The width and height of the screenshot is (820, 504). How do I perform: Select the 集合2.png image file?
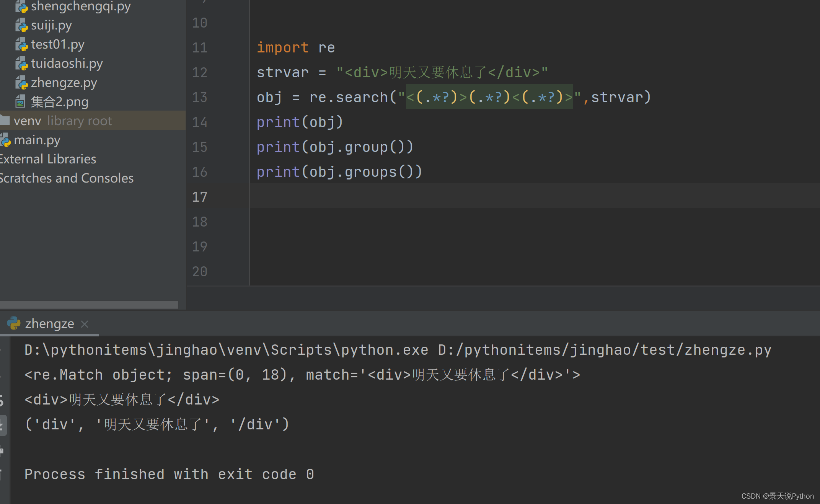[x=60, y=102]
